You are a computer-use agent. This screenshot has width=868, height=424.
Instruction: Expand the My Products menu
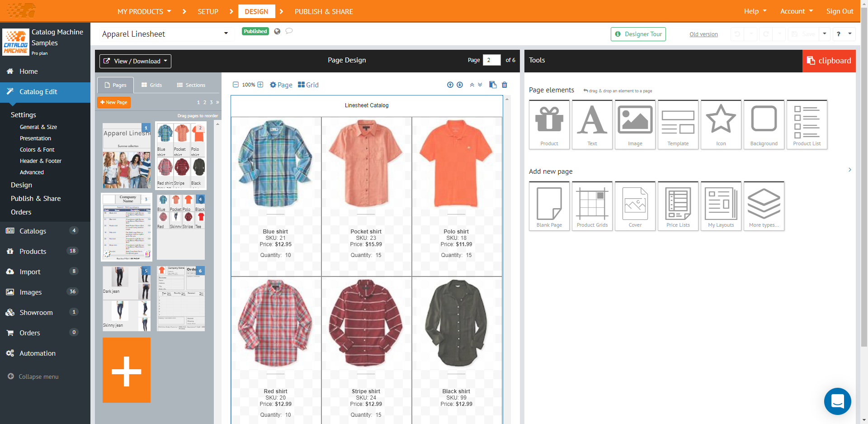[144, 11]
